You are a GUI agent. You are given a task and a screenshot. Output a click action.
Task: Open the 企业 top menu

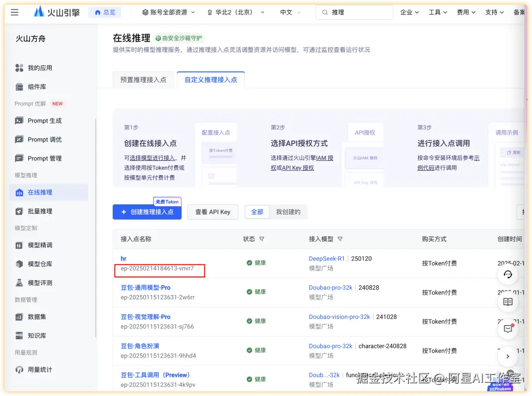tap(409, 12)
